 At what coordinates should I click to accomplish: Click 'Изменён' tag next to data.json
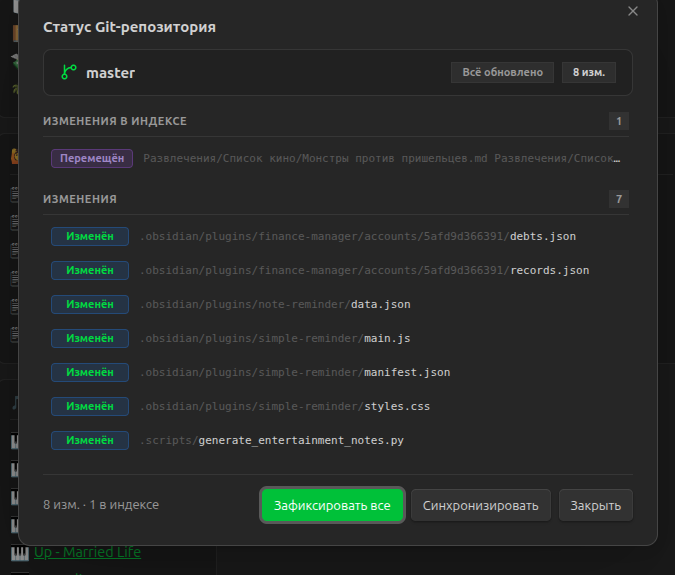tap(90, 304)
